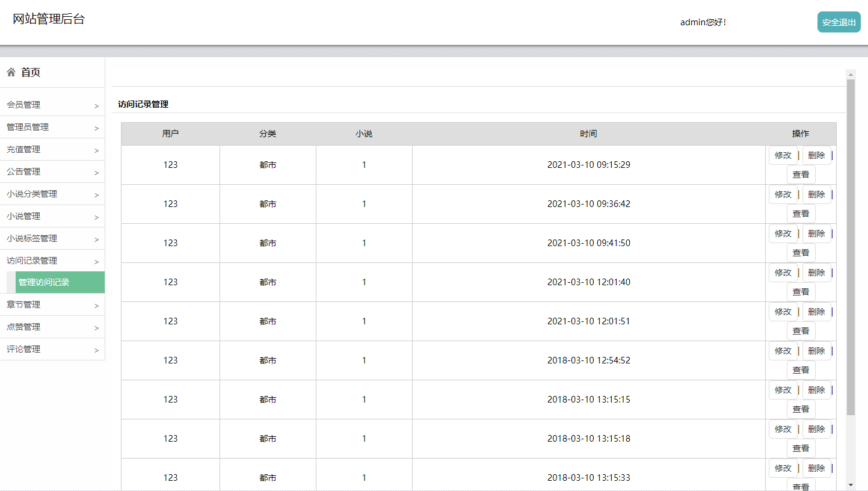Expand the 会员管理 menu arrow
Viewport: 868px width, 491px height.
pos(96,106)
